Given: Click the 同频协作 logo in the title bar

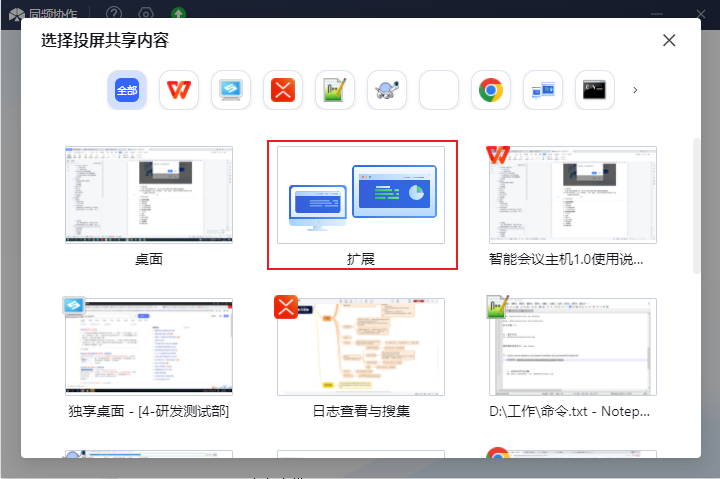Looking at the screenshot, I should point(17,14).
